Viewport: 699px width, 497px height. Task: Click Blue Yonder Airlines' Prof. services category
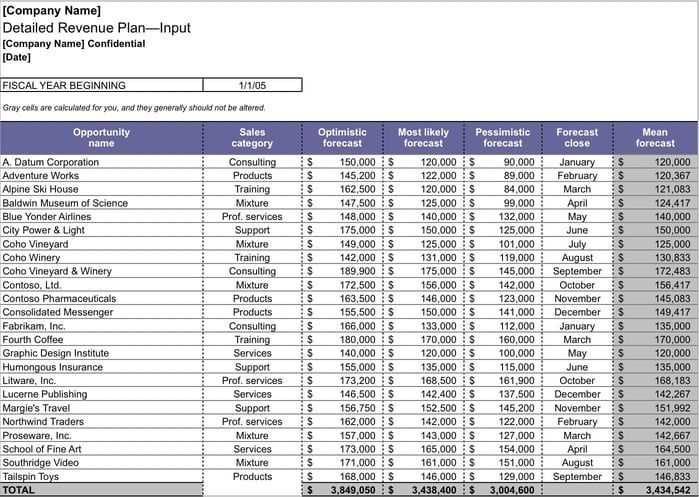[252, 217]
